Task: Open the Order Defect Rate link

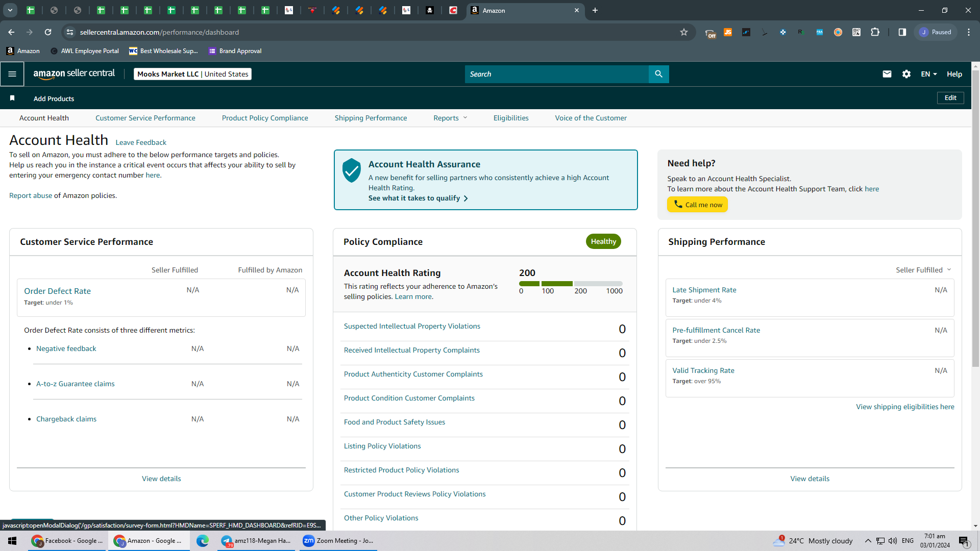Action: click(57, 291)
